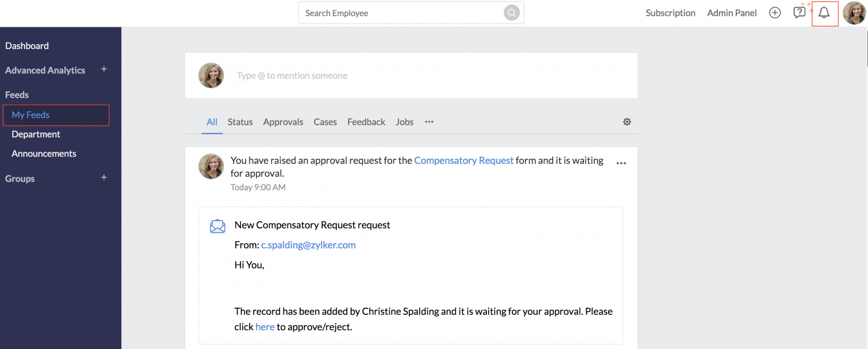Open the notifications bell icon

pos(824,13)
